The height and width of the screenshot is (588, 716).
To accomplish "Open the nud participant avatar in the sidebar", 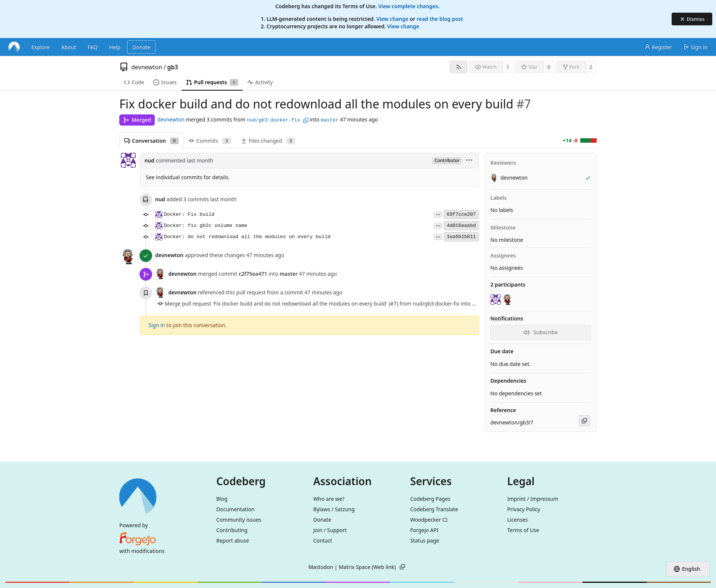I will point(496,300).
